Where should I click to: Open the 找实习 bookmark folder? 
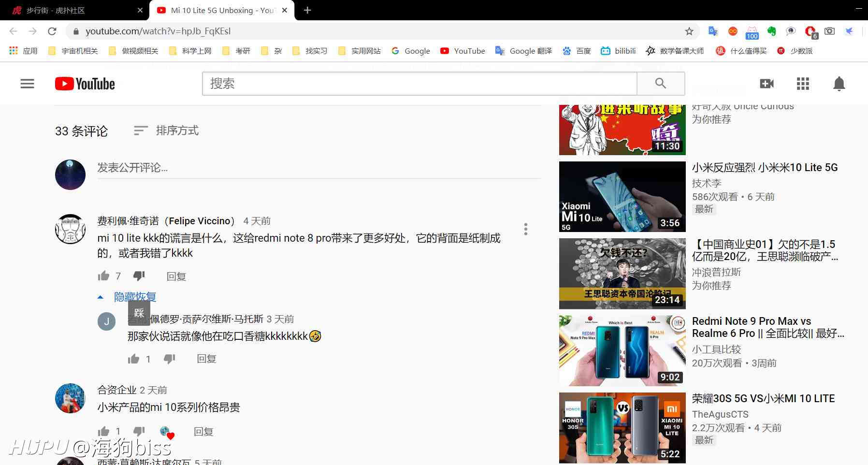(310, 51)
